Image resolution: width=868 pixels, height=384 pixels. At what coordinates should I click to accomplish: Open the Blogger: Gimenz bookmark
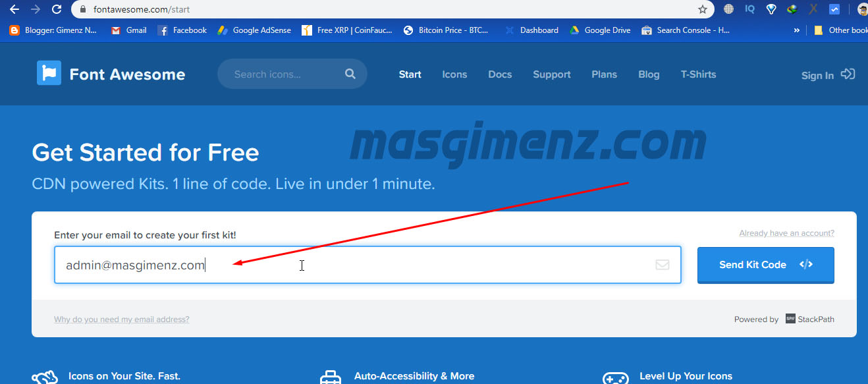[x=53, y=30]
